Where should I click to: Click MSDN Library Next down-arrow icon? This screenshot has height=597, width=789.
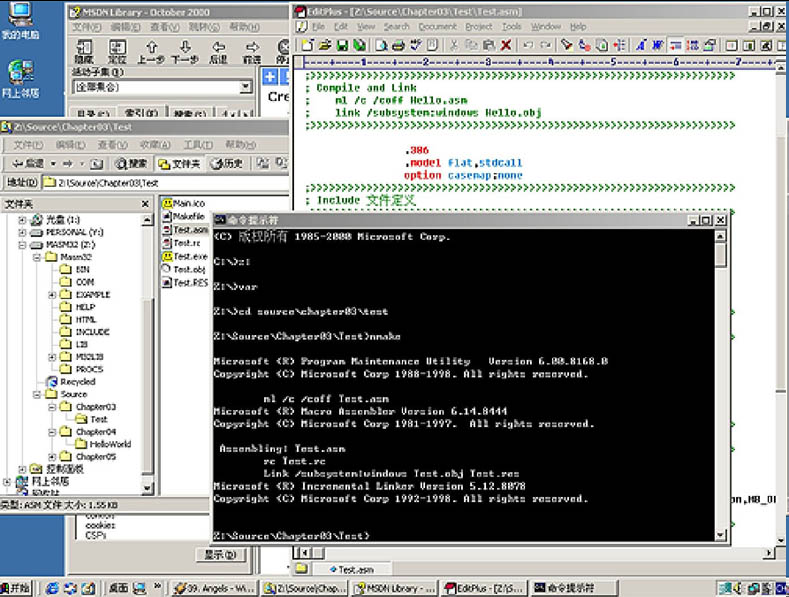(185, 52)
